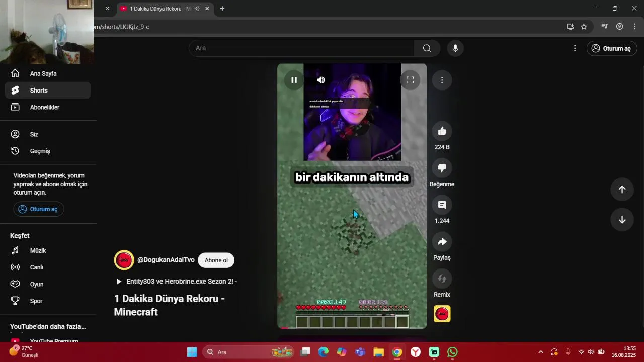Click sidebar Oturum aç sign-in button
Screen dimensions: 644x362
tap(39, 209)
